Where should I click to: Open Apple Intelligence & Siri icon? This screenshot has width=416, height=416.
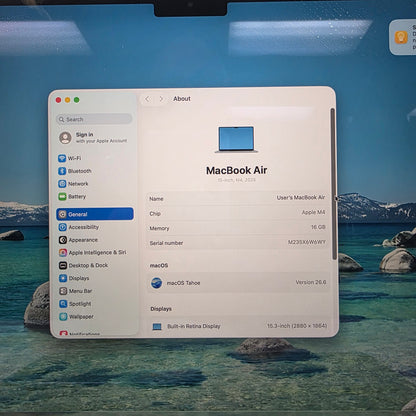pos(63,253)
